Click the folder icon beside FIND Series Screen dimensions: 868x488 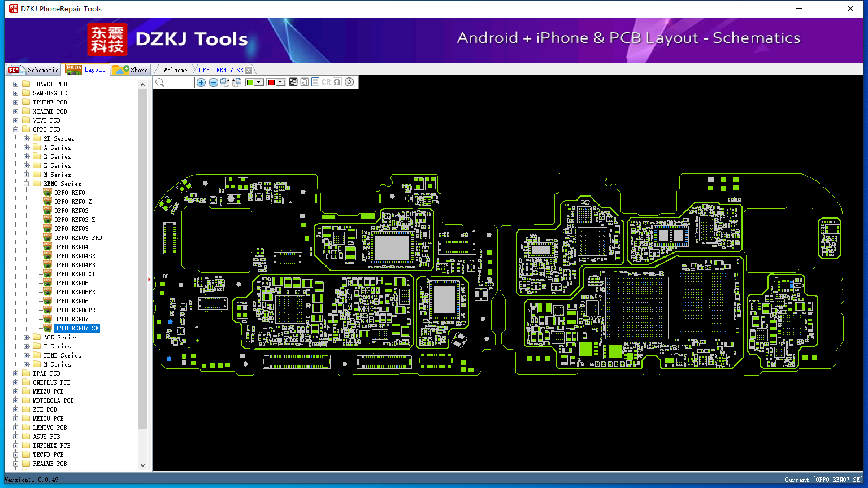37,355
